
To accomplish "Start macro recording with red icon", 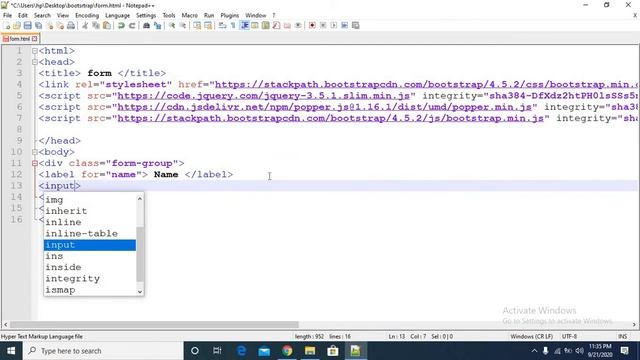I will 312,25.
